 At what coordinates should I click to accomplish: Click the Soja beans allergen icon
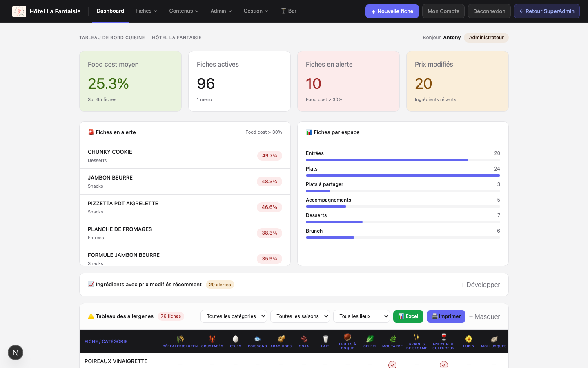tap(304, 339)
